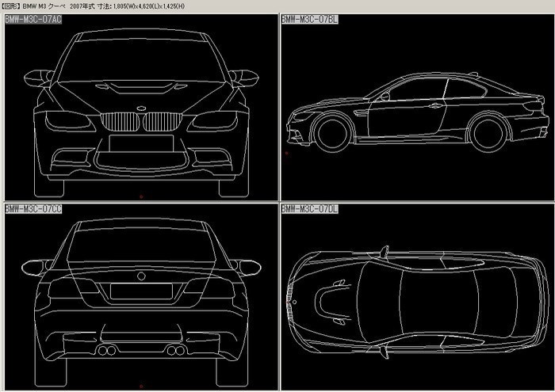Click the BMW-M3C-07BL label text
Viewport: 555px width, 392px height.
pos(310,20)
